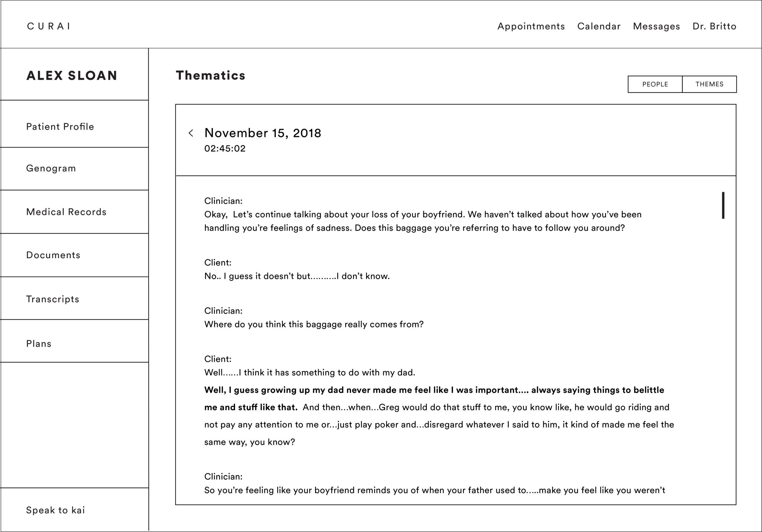Viewport: 762px width, 532px height.
Task: Click Speak to kai at sidebar bottom
Action: [55, 510]
